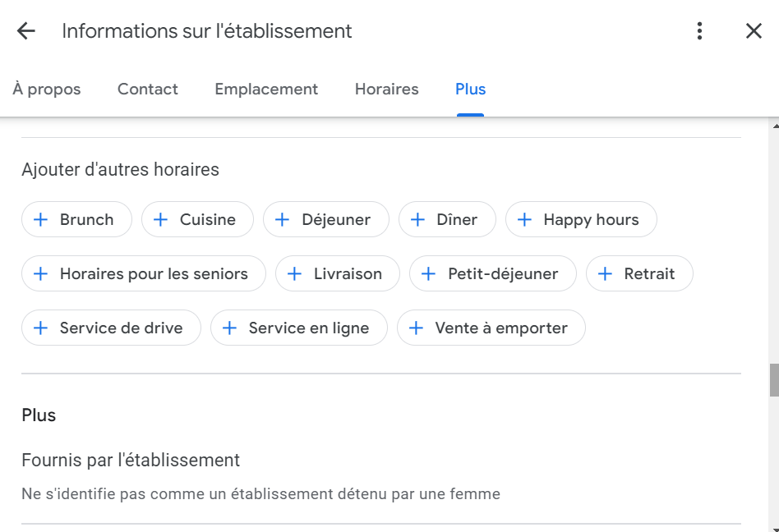Click plus icon on Service de drive

click(x=40, y=328)
